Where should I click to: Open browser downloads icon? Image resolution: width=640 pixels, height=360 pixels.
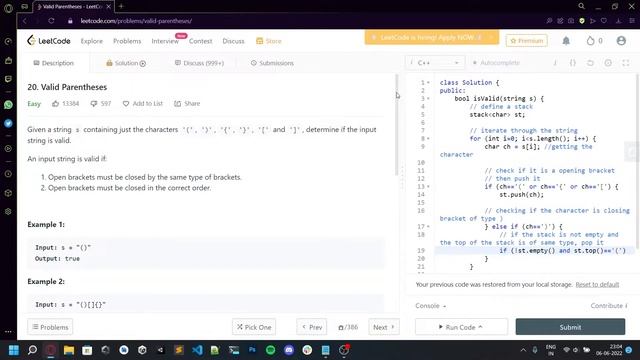[618, 21]
